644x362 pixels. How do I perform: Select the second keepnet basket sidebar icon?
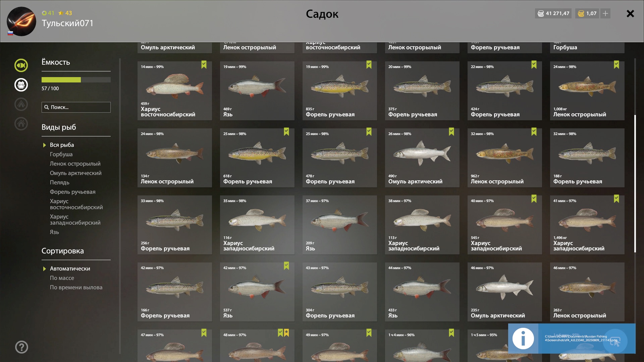pos(21,85)
